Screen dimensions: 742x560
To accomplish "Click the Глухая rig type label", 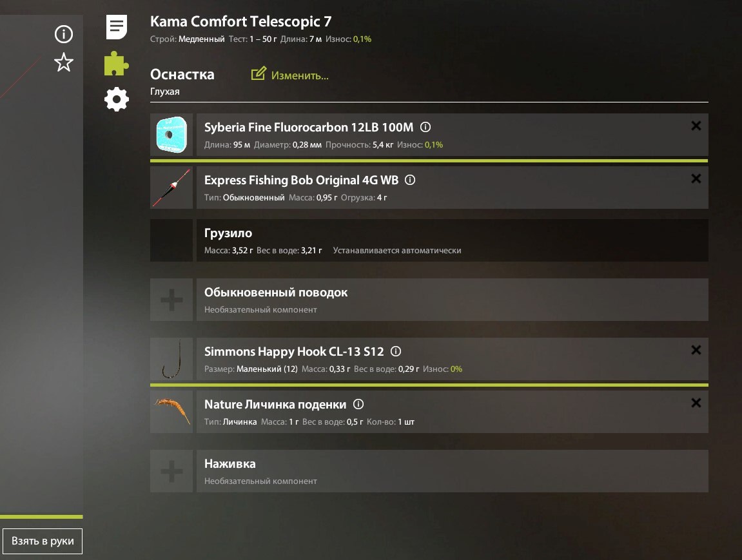I will tap(164, 92).
